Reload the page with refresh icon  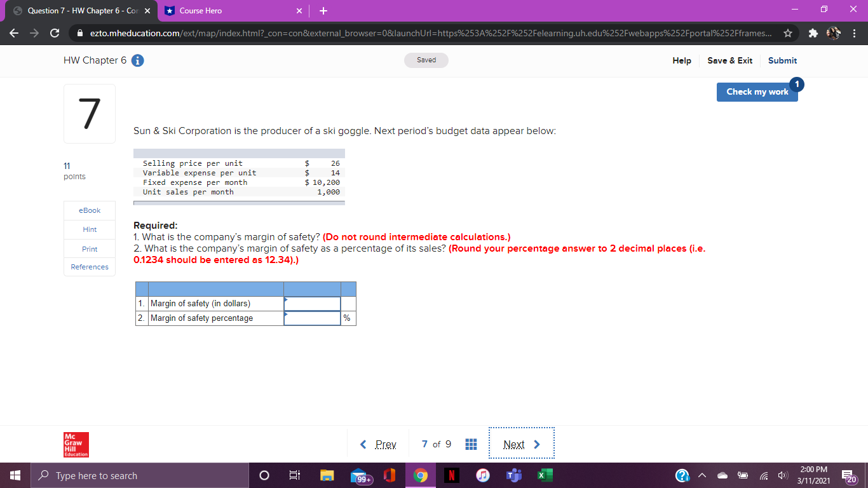55,33
